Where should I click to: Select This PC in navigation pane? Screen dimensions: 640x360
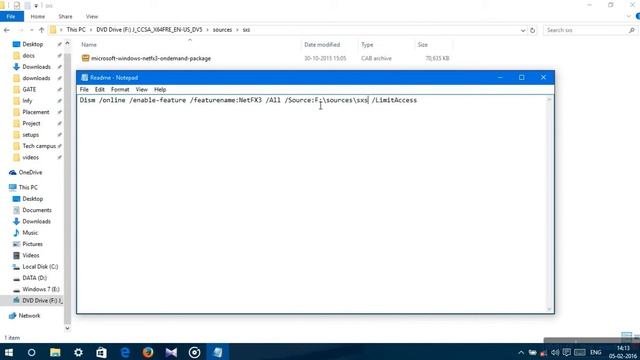click(28, 187)
